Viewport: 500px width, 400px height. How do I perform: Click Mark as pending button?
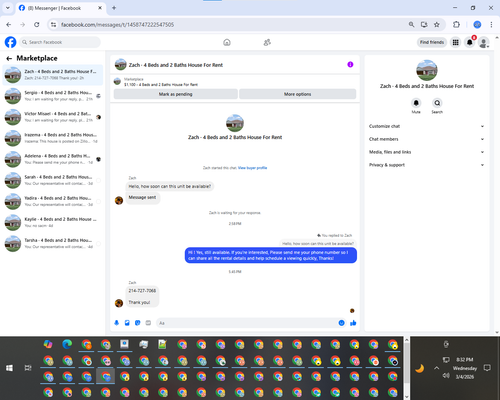176,94
